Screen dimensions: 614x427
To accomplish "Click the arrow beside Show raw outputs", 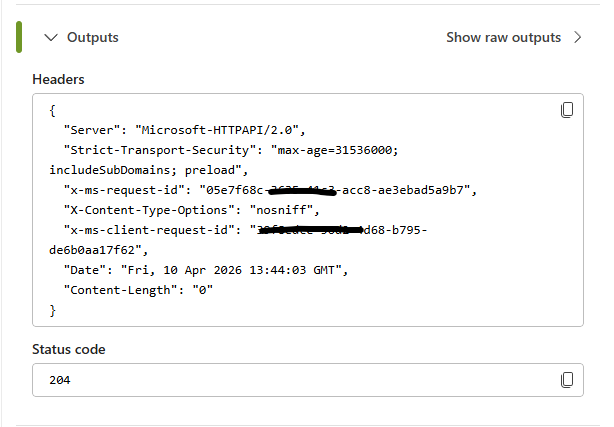I will click(x=578, y=38).
